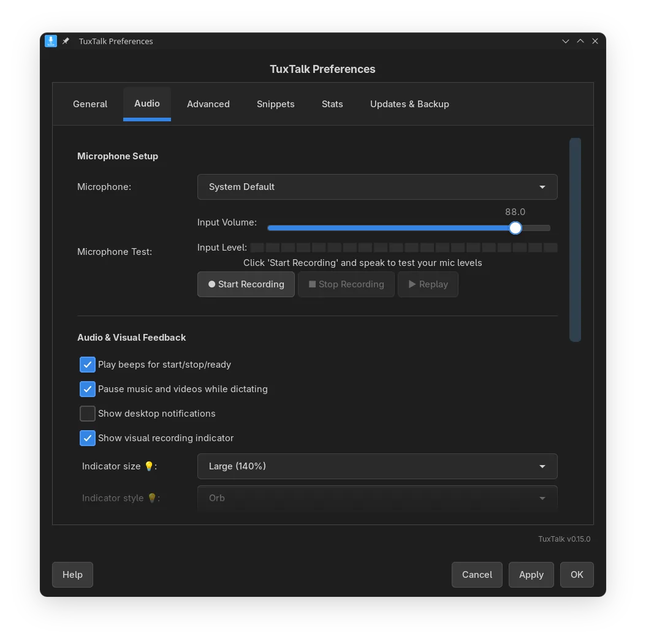Click the Input Volume slider handle
Viewport: 646px width, 644px height.
pyautogui.click(x=515, y=228)
